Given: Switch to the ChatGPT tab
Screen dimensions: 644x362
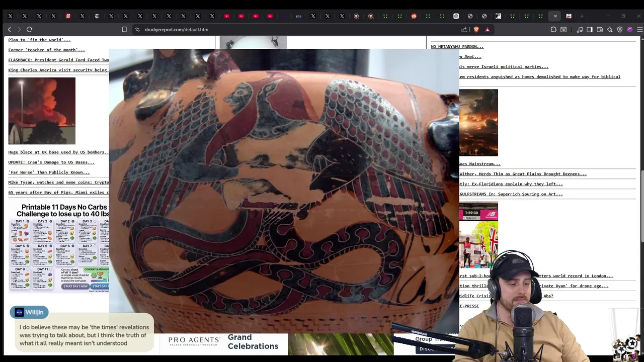Looking at the screenshot, I should click(456, 16).
